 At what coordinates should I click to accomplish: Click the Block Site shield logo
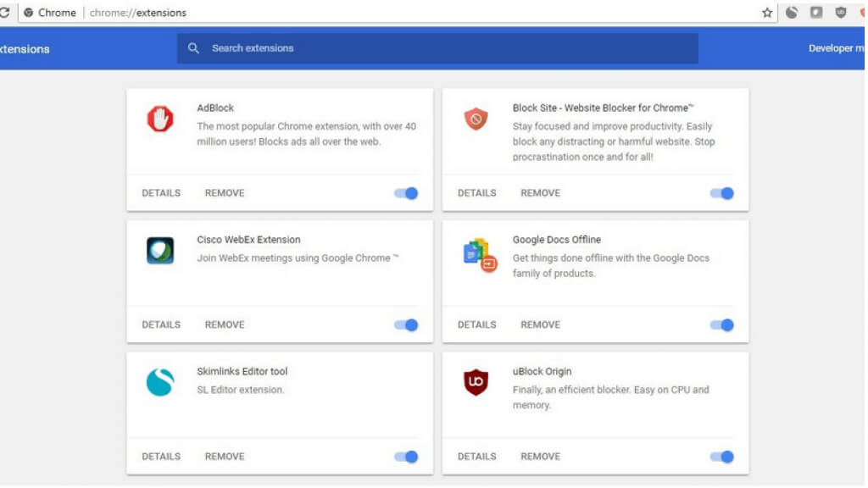pos(476,119)
